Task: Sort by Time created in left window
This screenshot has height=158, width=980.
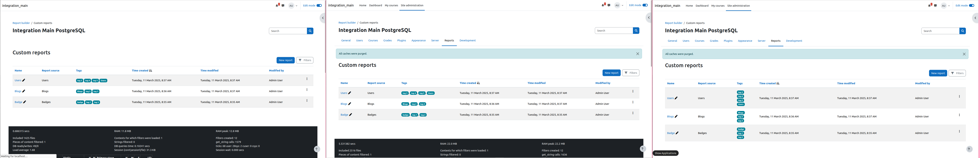Action: [140, 70]
